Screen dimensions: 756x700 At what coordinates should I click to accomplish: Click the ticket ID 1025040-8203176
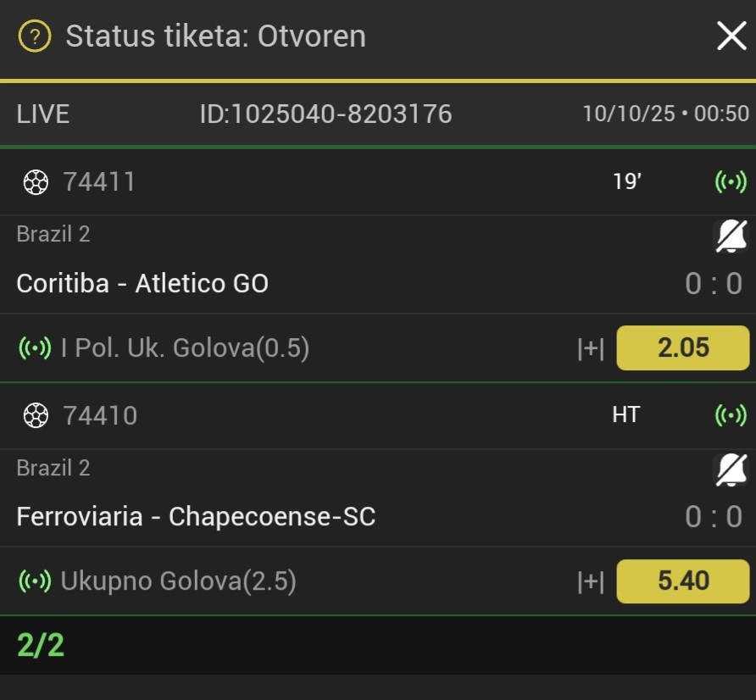(325, 114)
